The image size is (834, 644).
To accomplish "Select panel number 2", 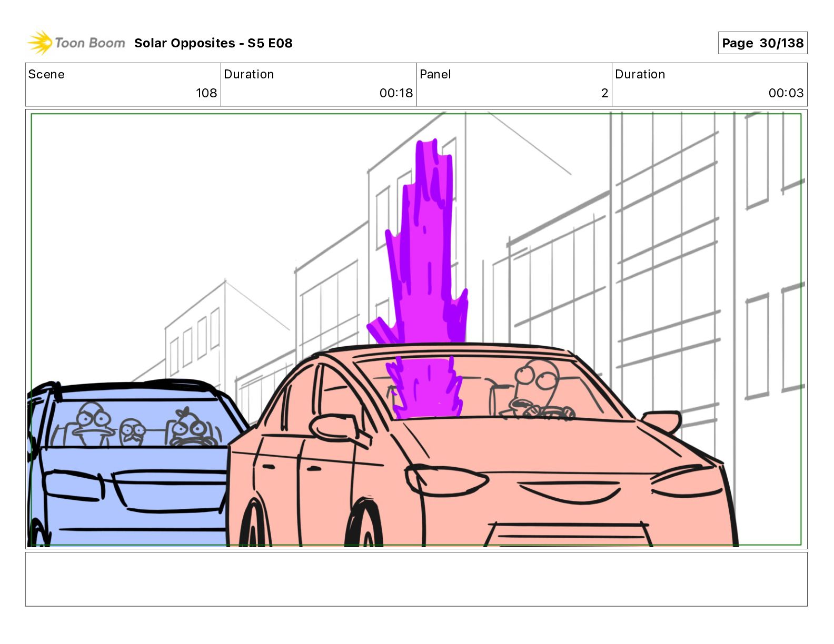I will tap(604, 93).
